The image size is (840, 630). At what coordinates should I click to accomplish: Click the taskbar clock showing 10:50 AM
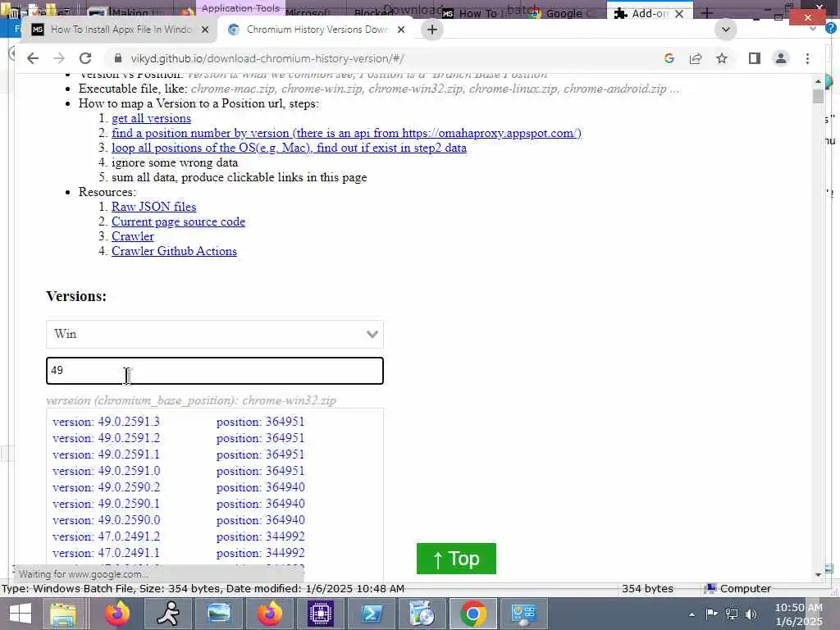pyautogui.click(x=798, y=614)
